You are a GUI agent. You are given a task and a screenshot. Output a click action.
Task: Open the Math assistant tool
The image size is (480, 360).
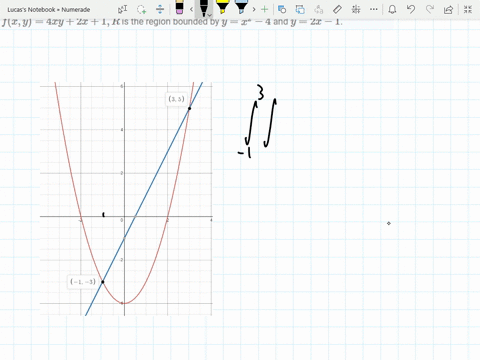pos(356,9)
